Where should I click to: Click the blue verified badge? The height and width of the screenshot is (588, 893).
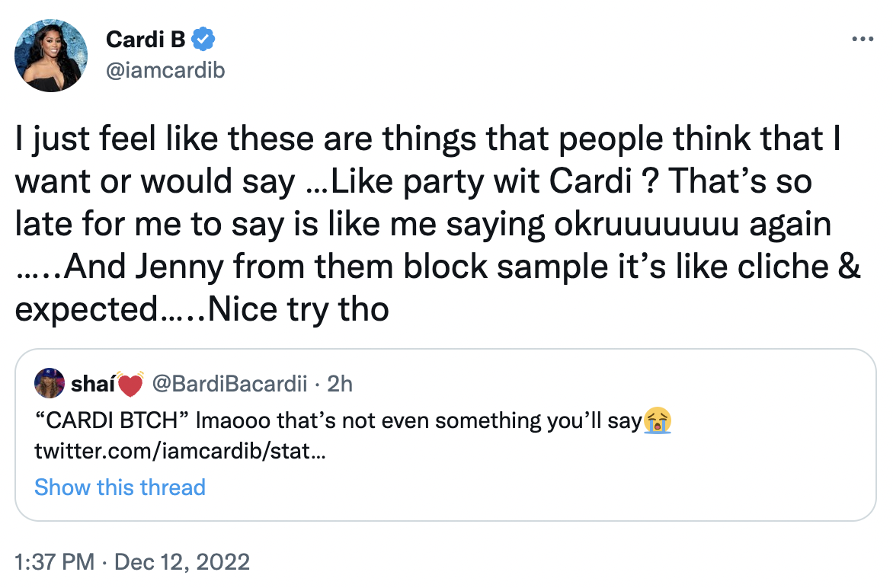pyautogui.click(x=205, y=38)
